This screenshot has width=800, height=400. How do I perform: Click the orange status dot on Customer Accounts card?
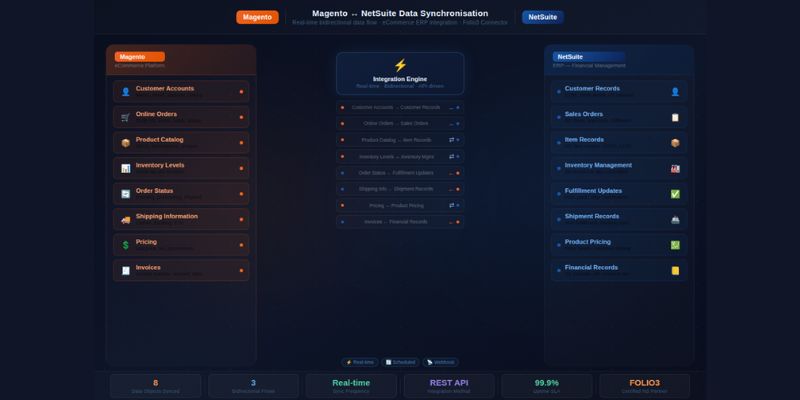pyautogui.click(x=241, y=92)
